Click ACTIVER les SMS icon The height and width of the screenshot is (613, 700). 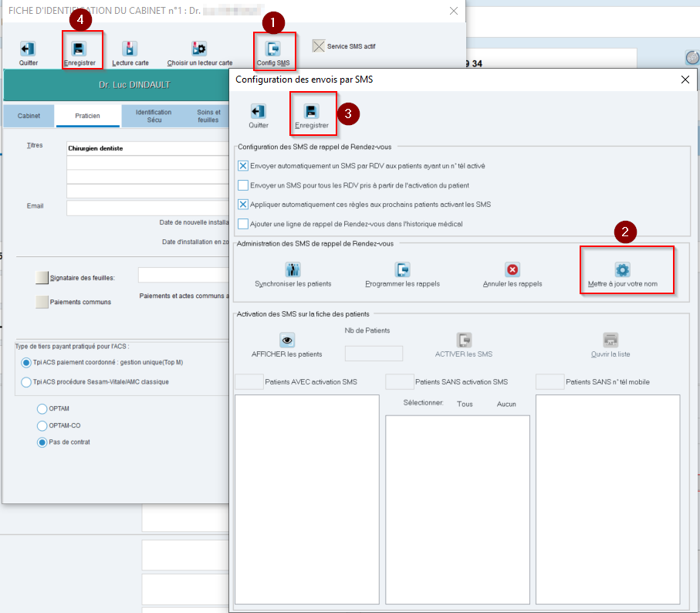point(464,340)
